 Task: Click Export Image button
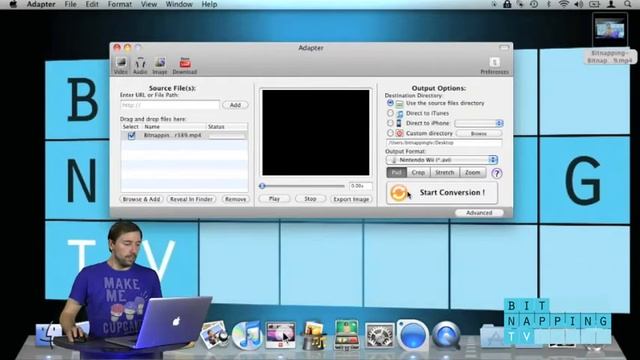(x=351, y=199)
